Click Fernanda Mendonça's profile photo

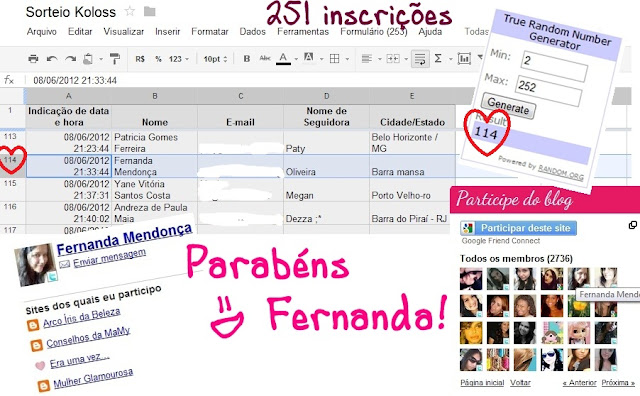36,265
